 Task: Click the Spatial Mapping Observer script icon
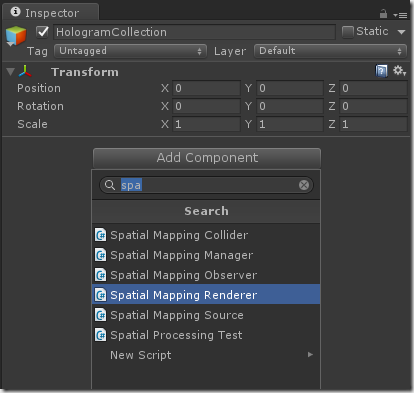pyautogui.click(x=100, y=275)
